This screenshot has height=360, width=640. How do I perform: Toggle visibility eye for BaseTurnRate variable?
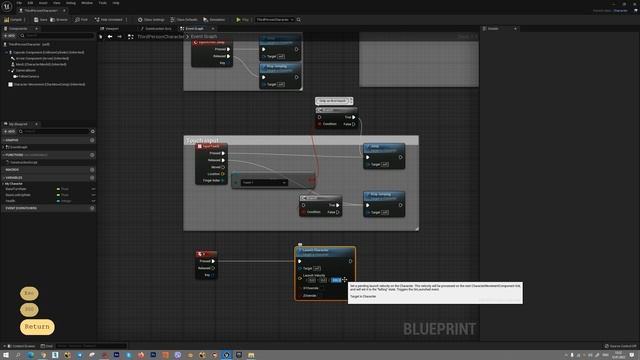pos(93,189)
